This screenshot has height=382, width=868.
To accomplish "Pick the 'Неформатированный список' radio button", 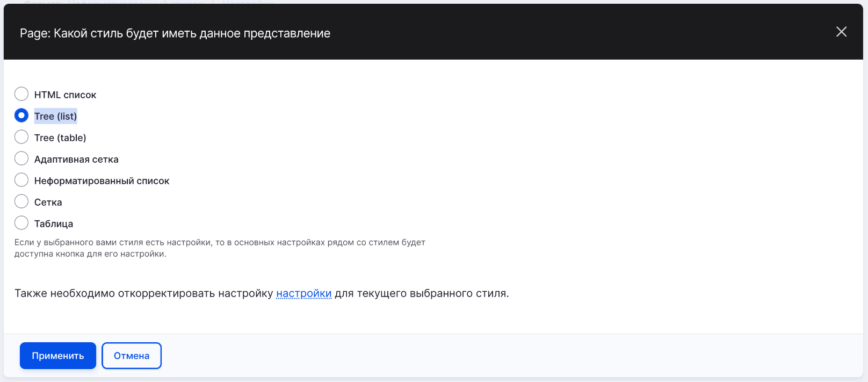I will [x=21, y=180].
